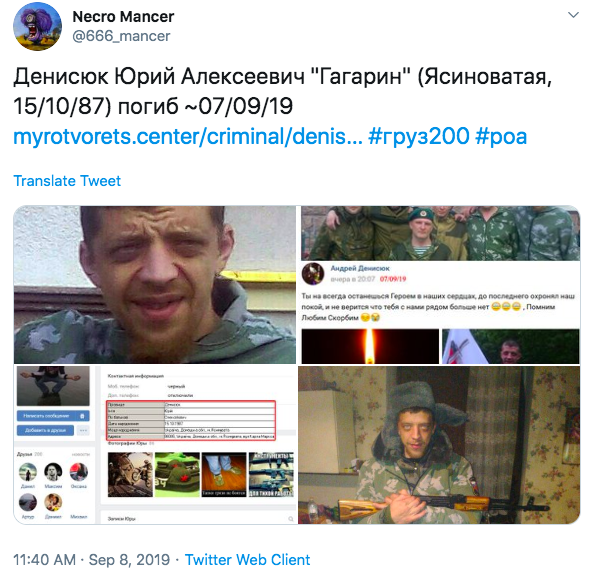Screen dimensions: 596x576
Task: Click the motorcycle photo thumbnail
Action: pyautogui.click(x=130, y=474)
